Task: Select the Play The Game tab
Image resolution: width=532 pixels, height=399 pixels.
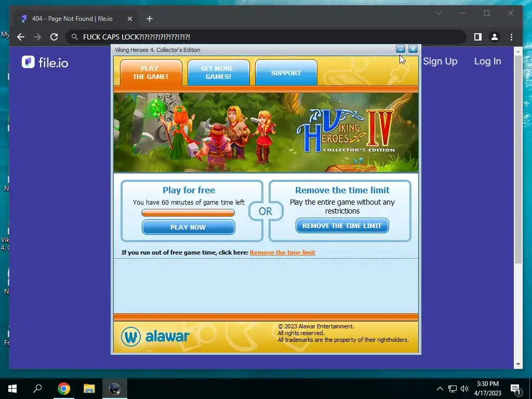Action: pyautogui.click(x=151, y=72)
